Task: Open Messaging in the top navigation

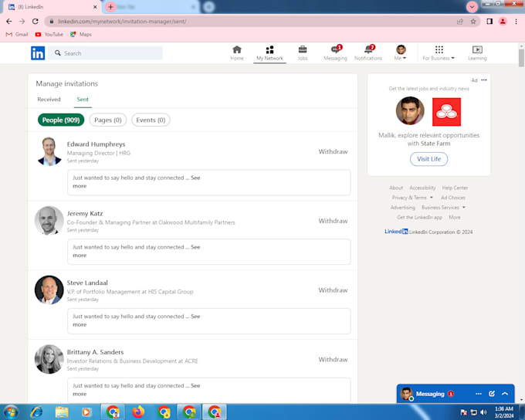Action: pyautogui.click(x=335, y=53)
